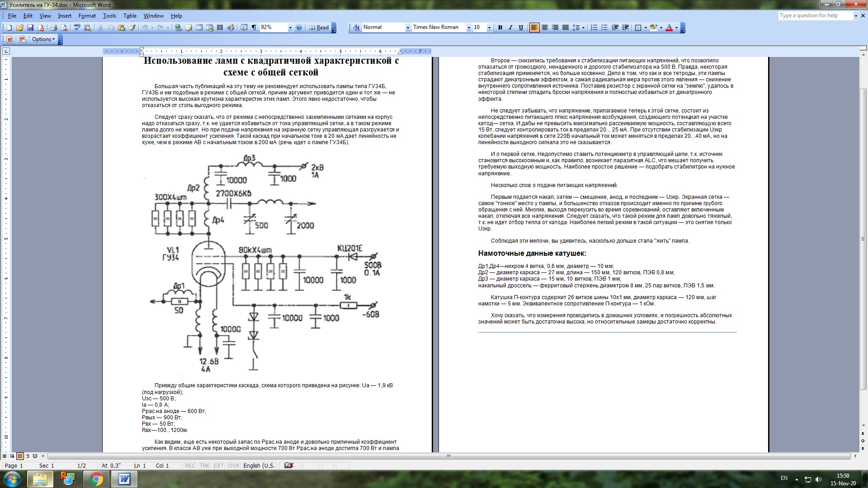Open the File menu
The image size is (868, 488).
point(12,16)
